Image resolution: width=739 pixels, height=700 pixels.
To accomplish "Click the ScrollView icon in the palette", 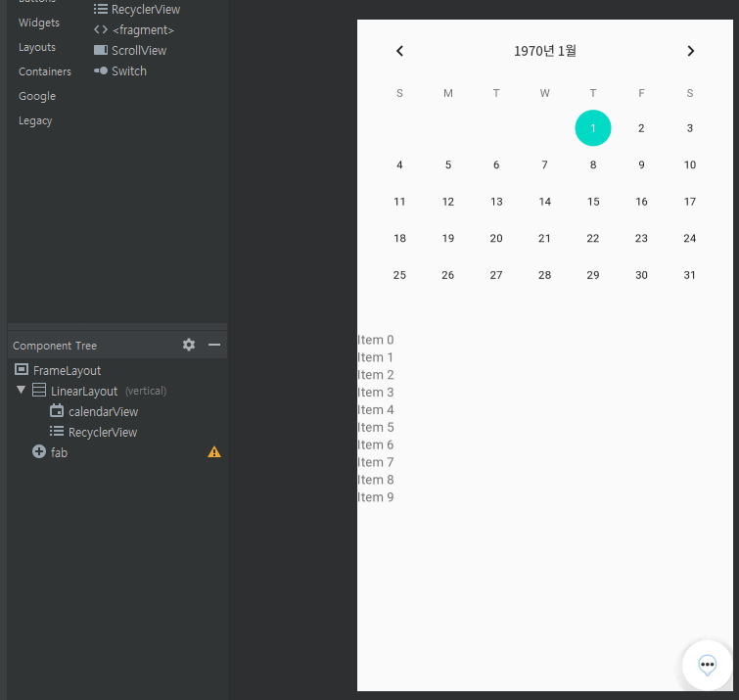I will pyautogui.click(x=101, y=50).
